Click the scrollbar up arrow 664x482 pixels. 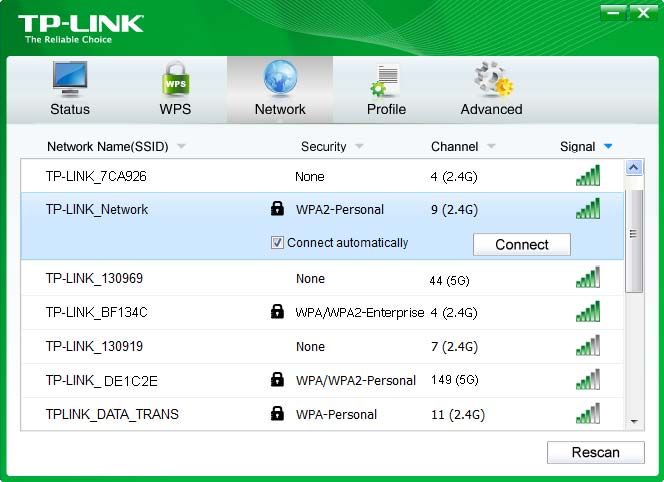[x=634, y=168]
